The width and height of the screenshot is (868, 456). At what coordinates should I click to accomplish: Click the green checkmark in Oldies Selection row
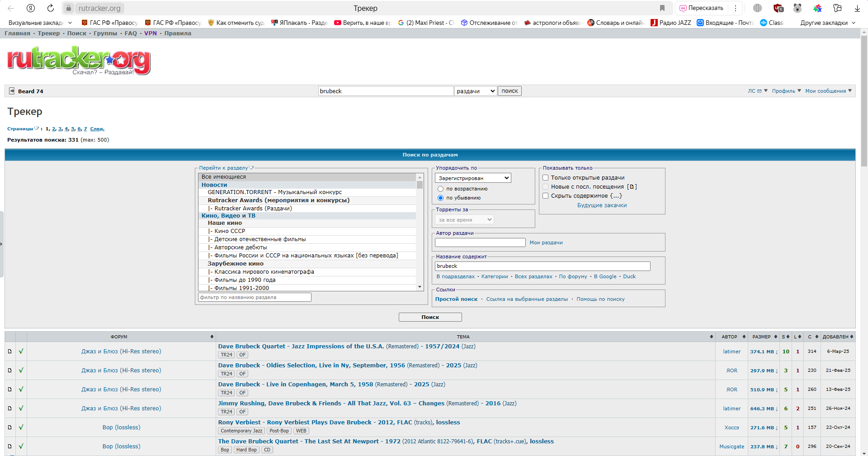(21, 370)
